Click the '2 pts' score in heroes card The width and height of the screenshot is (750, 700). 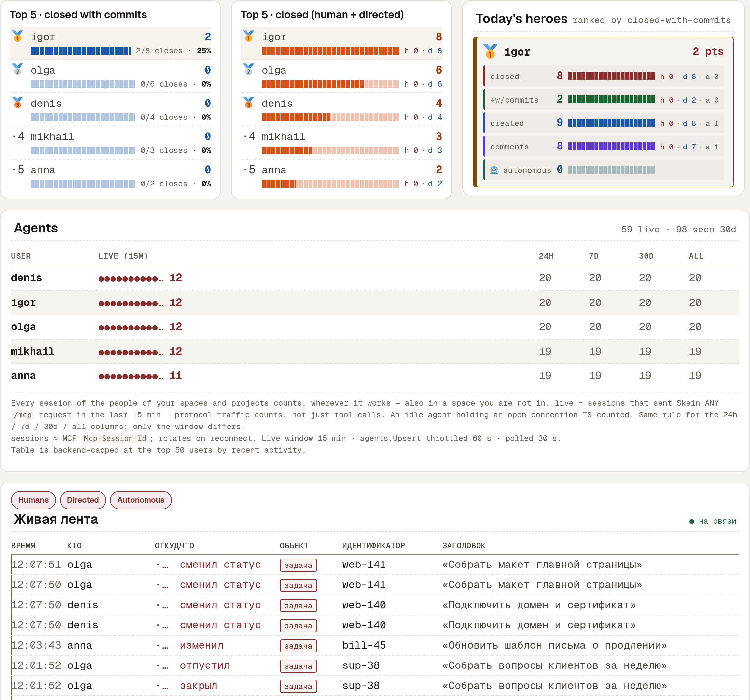[x=708, y=51]
